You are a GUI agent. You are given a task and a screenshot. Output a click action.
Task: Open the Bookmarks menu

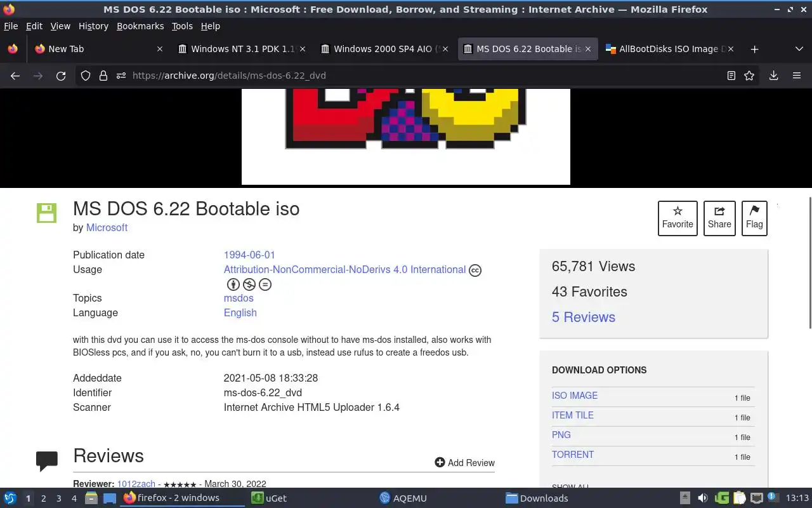[x=140, y=26]
